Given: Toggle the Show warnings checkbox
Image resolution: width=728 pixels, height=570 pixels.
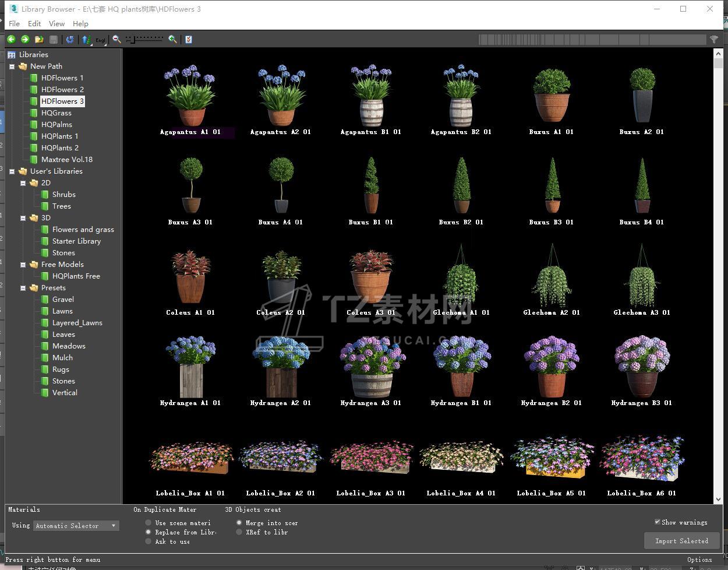Looking at the screenshot, I should [658, 522].
